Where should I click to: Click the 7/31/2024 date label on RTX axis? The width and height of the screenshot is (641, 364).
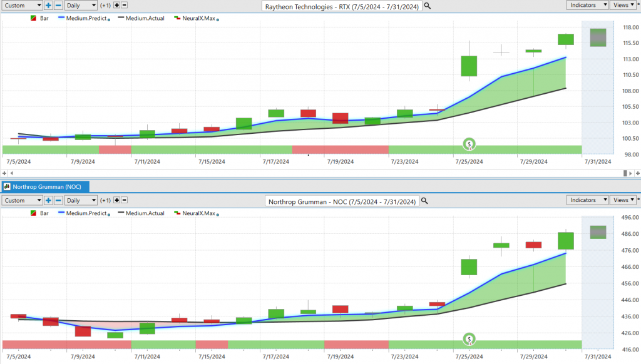point(598,161)
